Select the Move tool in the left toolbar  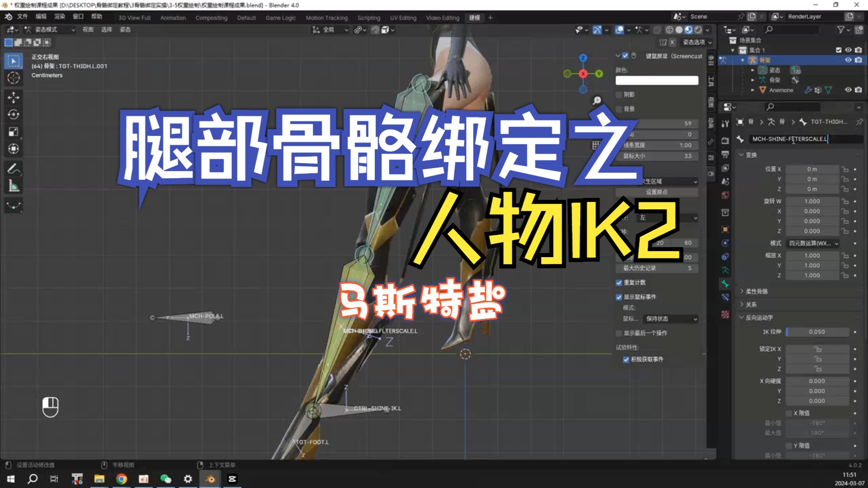[x=14, y=97]
